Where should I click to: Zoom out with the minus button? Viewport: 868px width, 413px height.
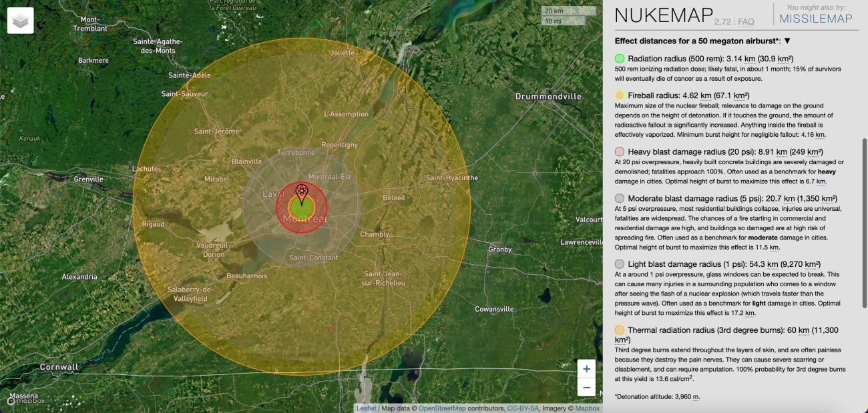click(x=586, y=387)
